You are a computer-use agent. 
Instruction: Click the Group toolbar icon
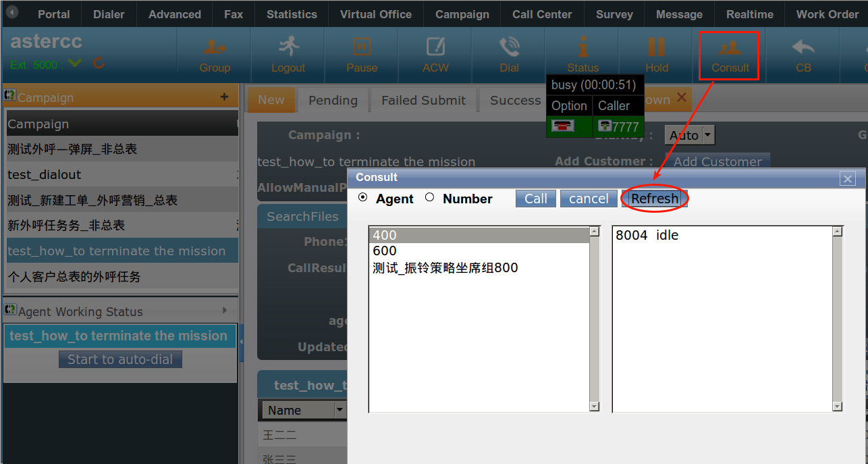pyautogui.click(x=215, y=48)
